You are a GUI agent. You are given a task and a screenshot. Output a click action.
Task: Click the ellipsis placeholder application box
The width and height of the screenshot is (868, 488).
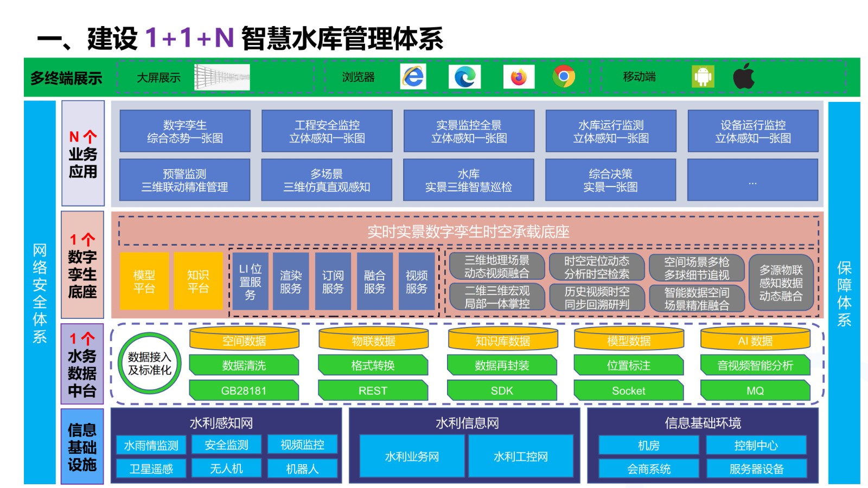pos(753,180)
